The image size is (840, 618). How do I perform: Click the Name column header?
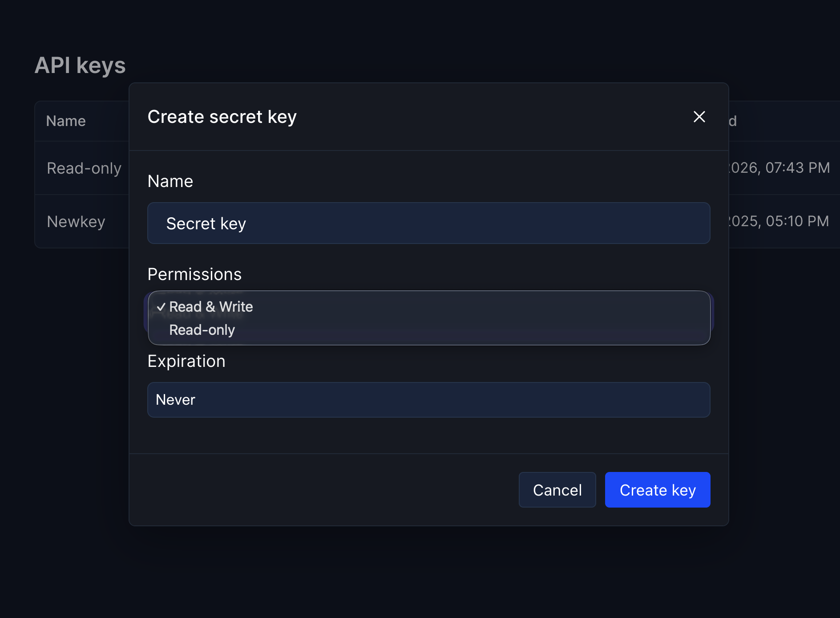tap(66, 121)
